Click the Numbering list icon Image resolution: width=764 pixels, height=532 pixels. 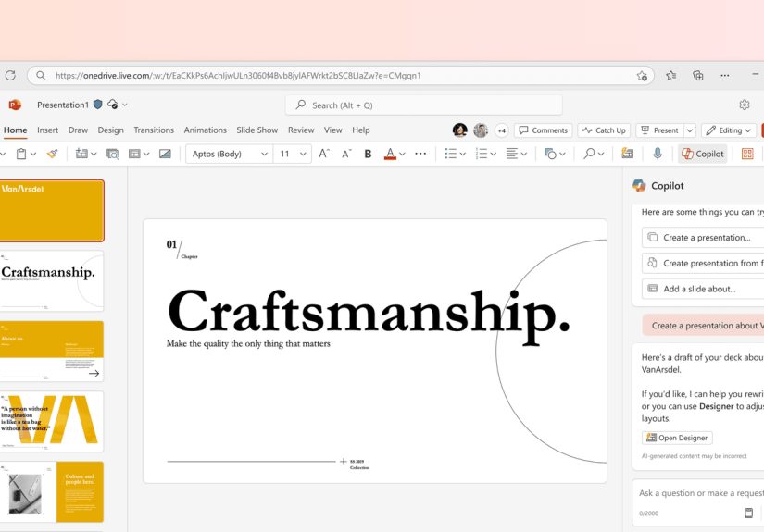(482, 154)
